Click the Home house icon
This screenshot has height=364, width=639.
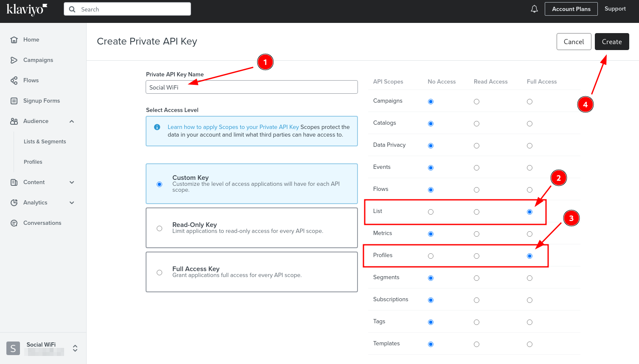pyautogui.click(x=14, y=39)
